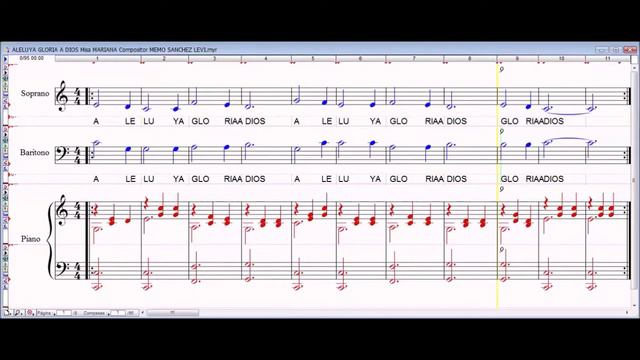Click the Piano staff name label
640x360 pixels.
click(31, 239)
